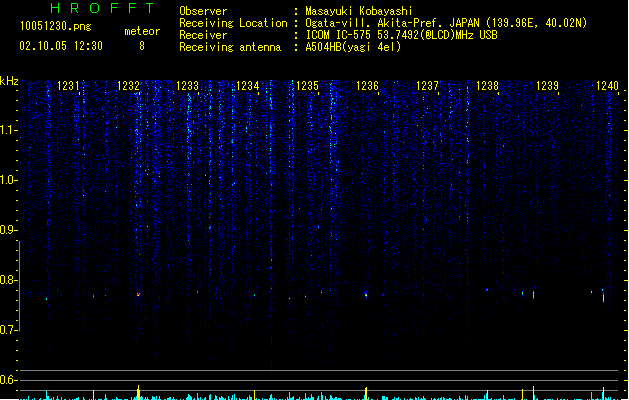Click the 1236 time marker
Screen dimensions: 629x400
coord(367,86)
